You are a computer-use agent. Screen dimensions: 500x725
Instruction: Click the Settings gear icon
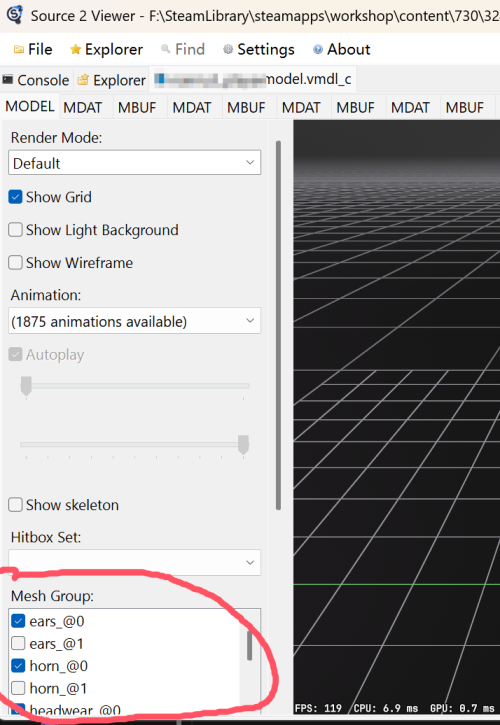click(x=228, y=49)
